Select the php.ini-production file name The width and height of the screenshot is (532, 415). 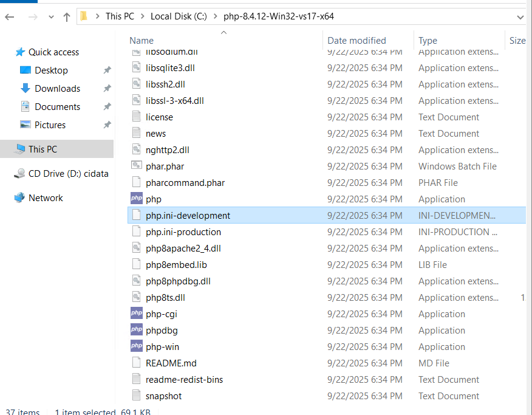183,232
